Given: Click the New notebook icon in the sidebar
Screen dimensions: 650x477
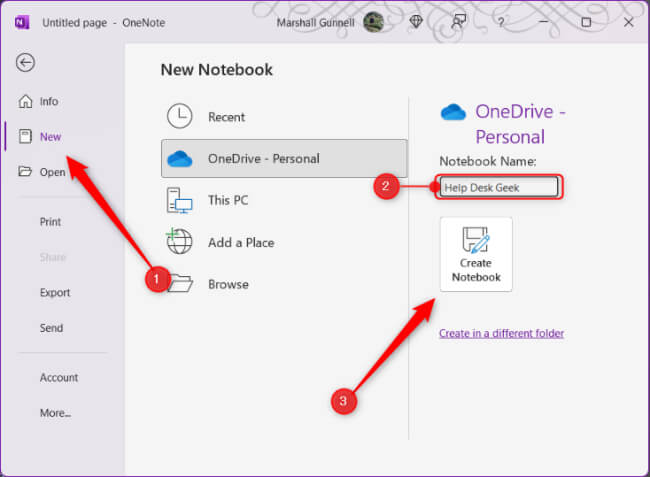Looking at the screenshot, I should [25, 136].
